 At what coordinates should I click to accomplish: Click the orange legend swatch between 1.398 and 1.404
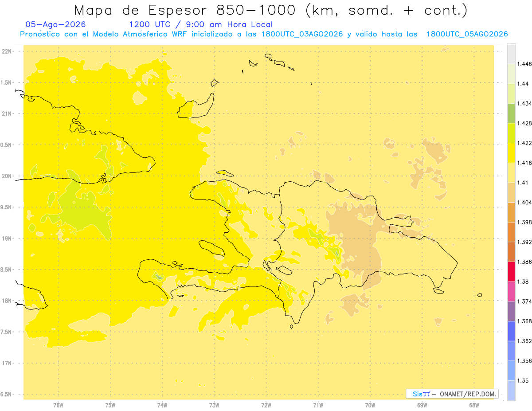click(511, 212)
